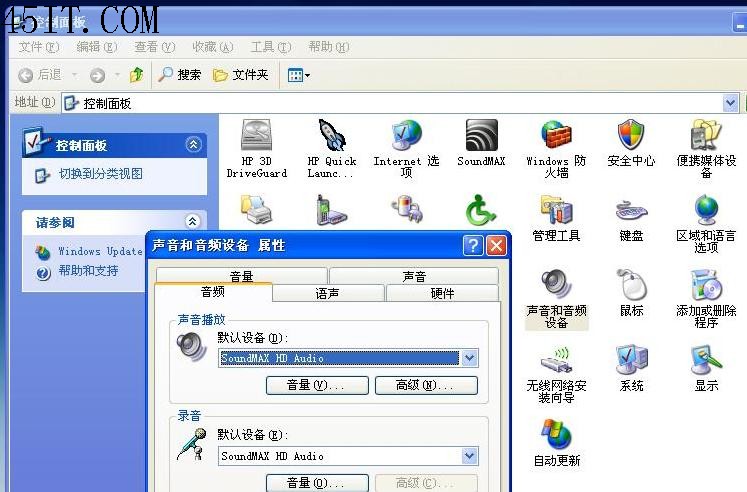Open the 编辑(E) menu
Viewport: 747px width, 492px height.
click(97, 47)
